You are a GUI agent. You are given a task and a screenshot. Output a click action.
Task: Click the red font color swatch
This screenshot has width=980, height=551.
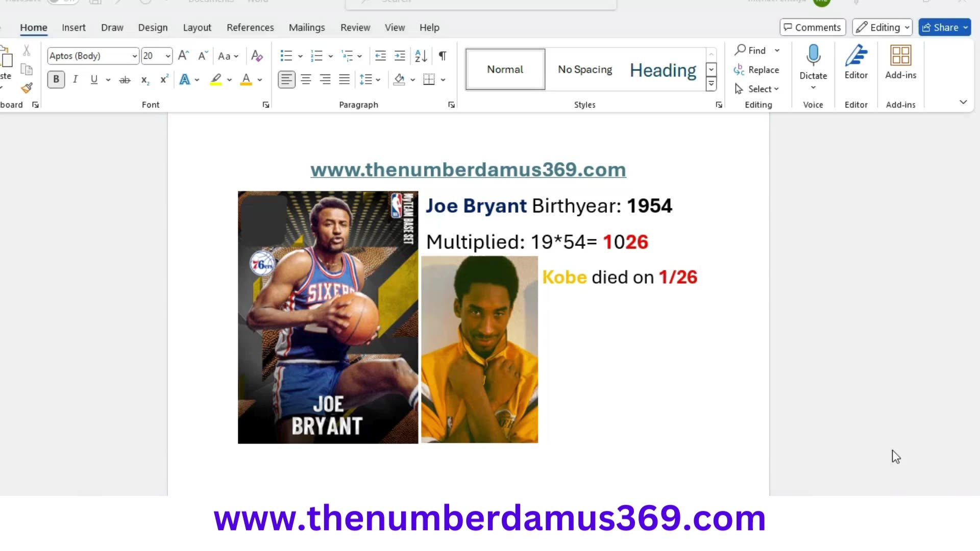pyautogui.click(x=246, y=80)
